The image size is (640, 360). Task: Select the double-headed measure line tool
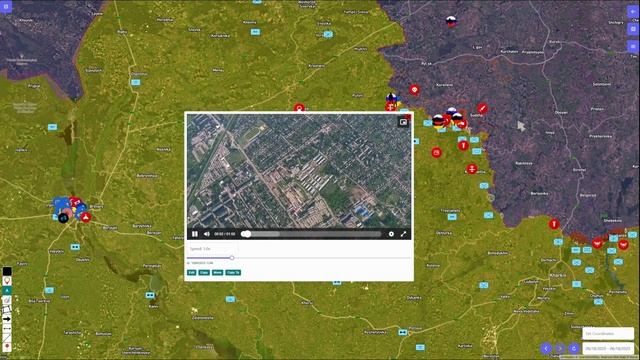click(x=7, y=328)
